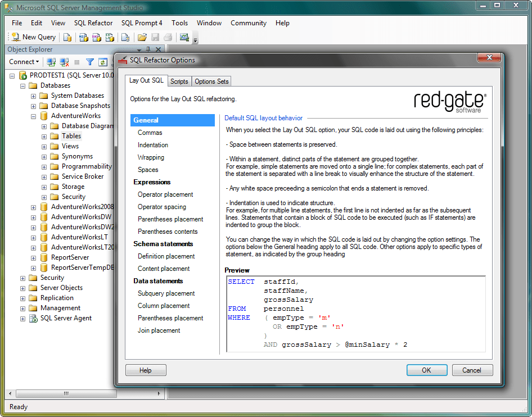The height and width of the screenshot is (417, 532).
Task: Select Join placement under Data statements
Action: click(x=159, y=330)
